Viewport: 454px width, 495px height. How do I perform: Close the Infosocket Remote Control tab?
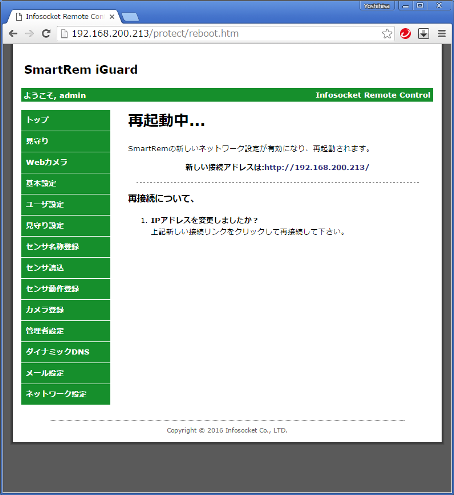point(112,17)
